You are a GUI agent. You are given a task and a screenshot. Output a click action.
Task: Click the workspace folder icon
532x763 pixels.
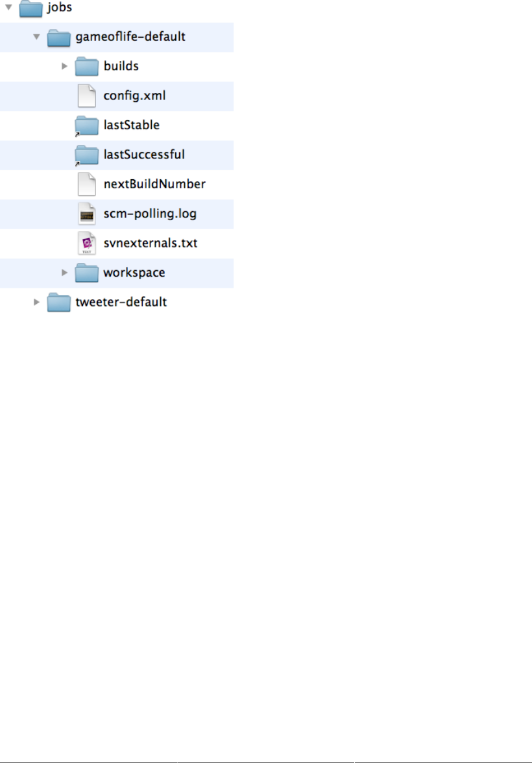coord(87,273)
